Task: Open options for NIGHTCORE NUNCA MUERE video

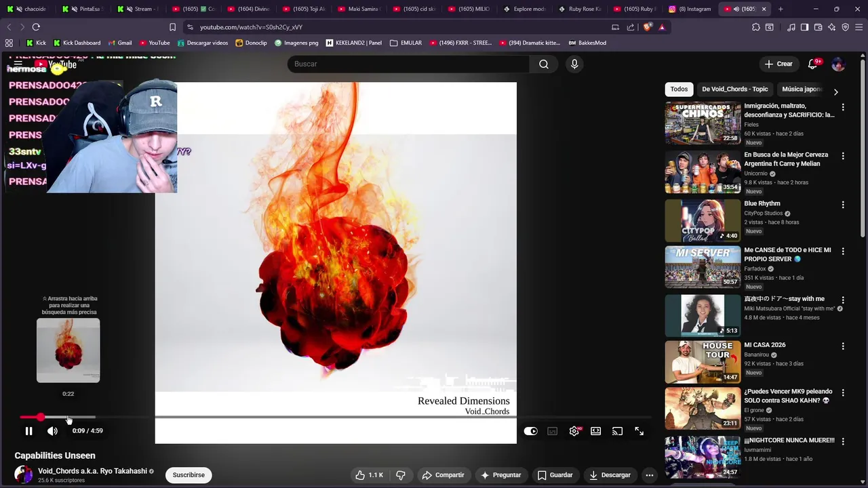Action: (843, 442)
